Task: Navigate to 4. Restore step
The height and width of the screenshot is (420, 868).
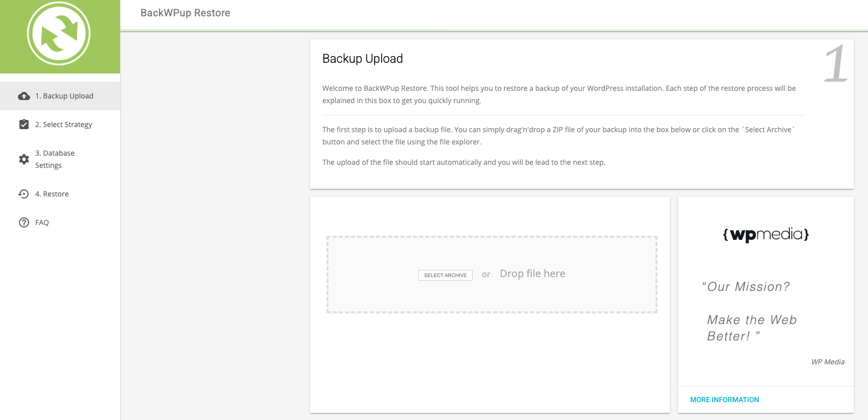Action: [60, 194]
